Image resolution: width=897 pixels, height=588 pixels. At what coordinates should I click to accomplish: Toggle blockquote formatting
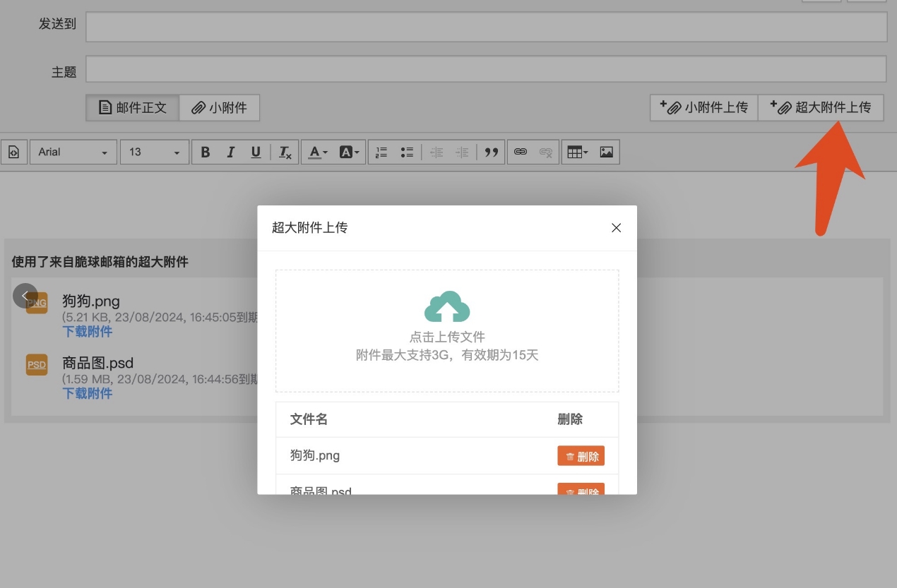pyautogui.click(x=492, y=151)
